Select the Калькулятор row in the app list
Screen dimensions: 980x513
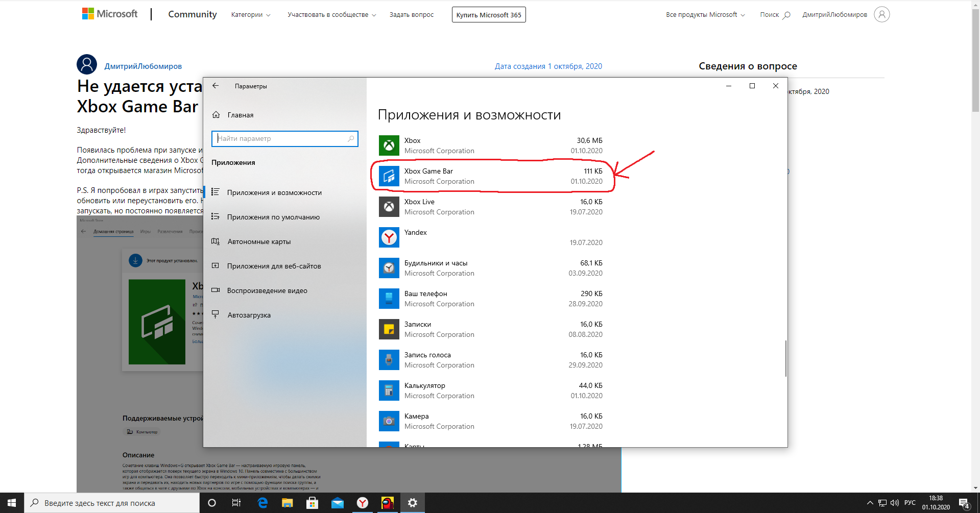click(491, 390)
